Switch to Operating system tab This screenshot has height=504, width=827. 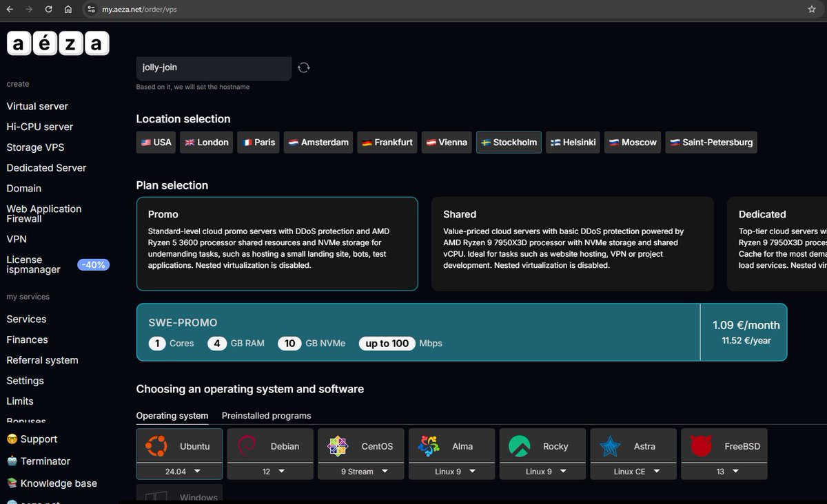point(172,416)
